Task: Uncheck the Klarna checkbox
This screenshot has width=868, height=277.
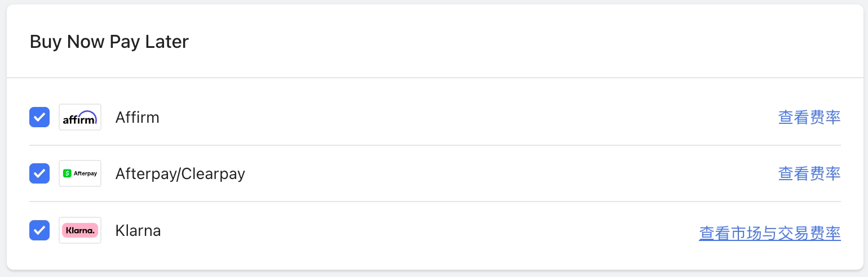Action: [39, 230]
